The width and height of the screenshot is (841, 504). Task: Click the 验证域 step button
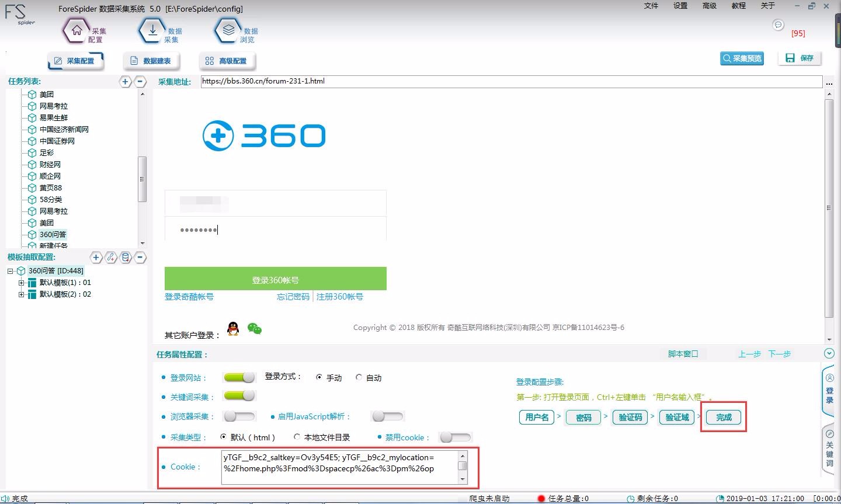677,417
